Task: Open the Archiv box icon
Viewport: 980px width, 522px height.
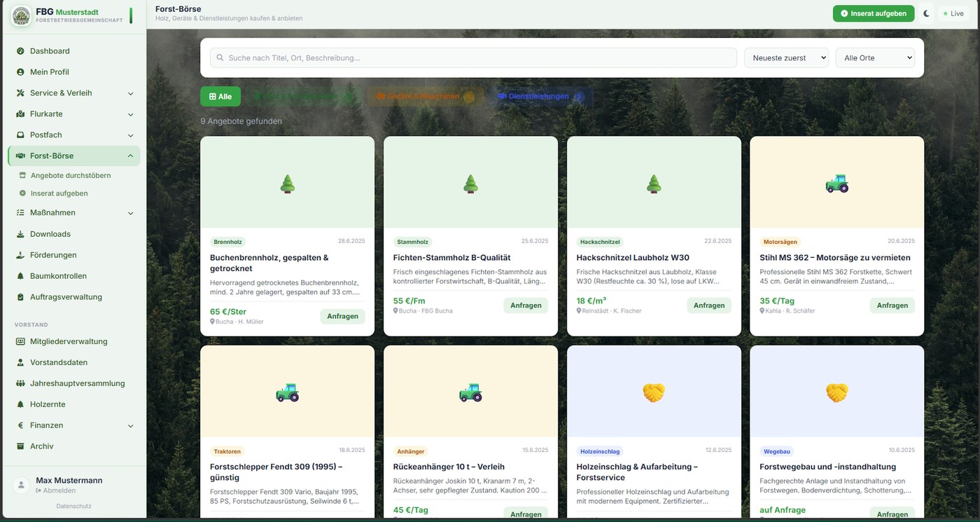Action: click(x=20, y=446)
